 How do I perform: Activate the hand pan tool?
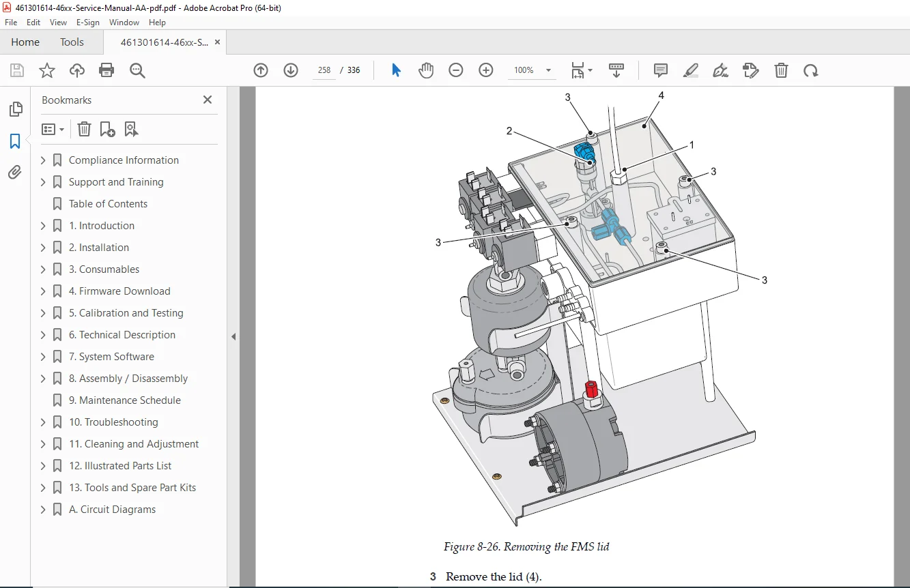tap(426, 70)
